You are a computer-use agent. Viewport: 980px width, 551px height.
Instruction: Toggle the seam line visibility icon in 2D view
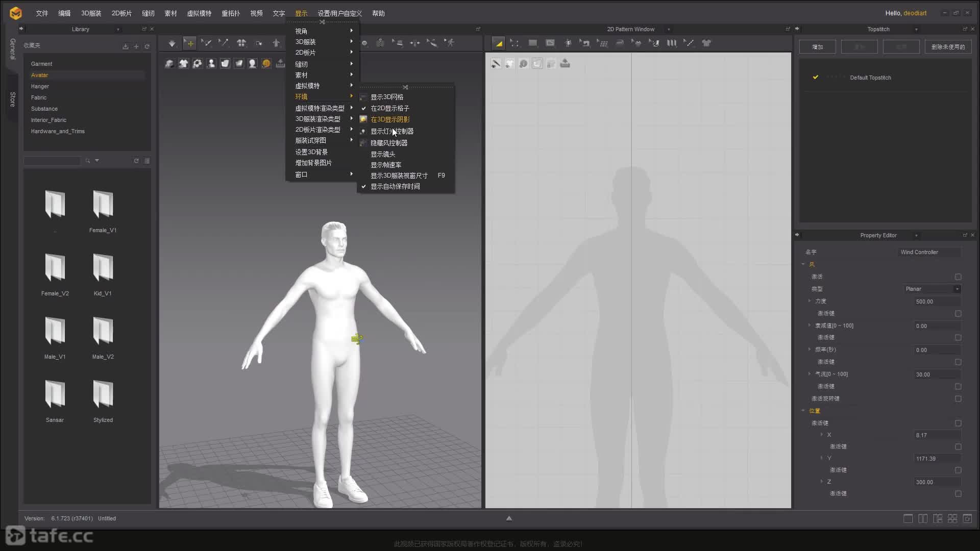point(496,63)
